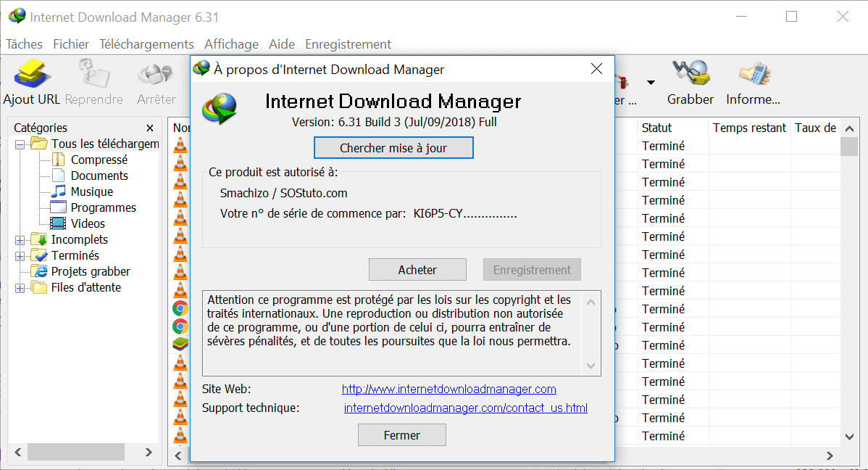The height and width of the screenshot is (470, 868).
Task: Click the categories panel scroll-left arrow
Action: [18, 453]
